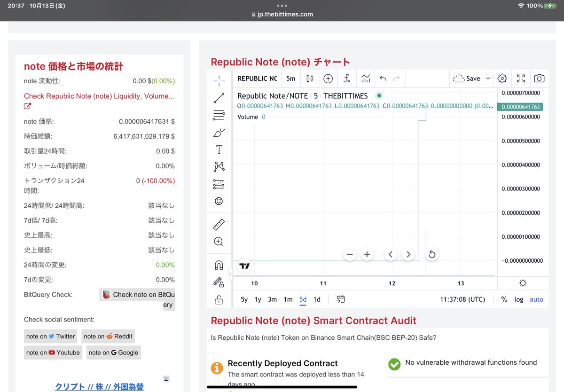Open financials chart templates icon
This screenshot has width=564, height=392.
click(366, 78)
